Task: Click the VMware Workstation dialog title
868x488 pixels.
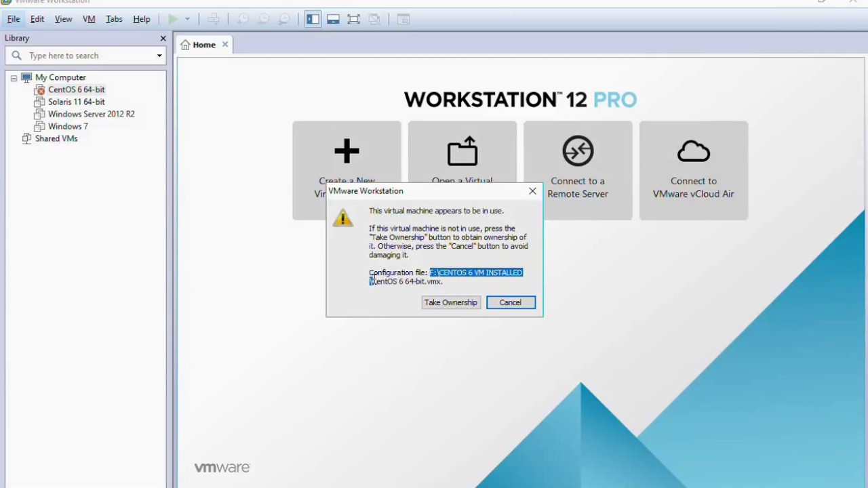Action: pyautogui.click(x=366, y=191)
